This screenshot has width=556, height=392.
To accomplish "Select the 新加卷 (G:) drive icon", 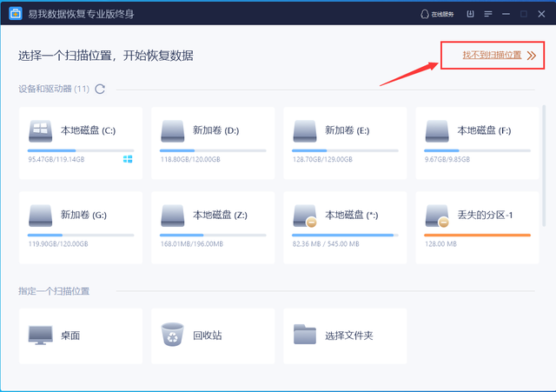I will click(x=41, y=216).
